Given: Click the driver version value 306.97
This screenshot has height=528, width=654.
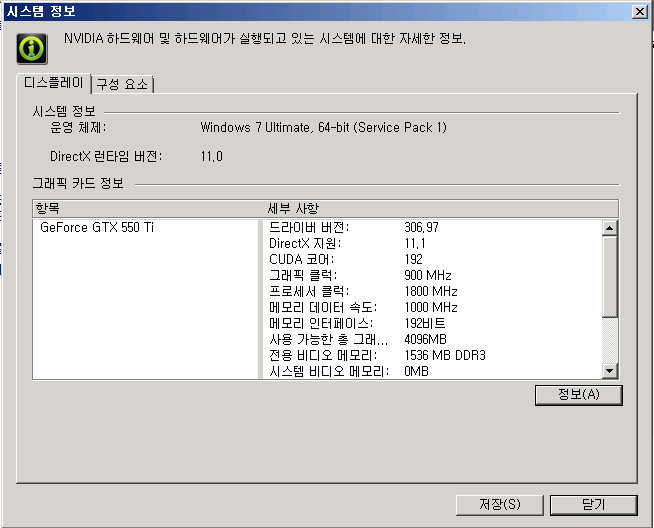Looking at the screenshot, I should [421, 227].
